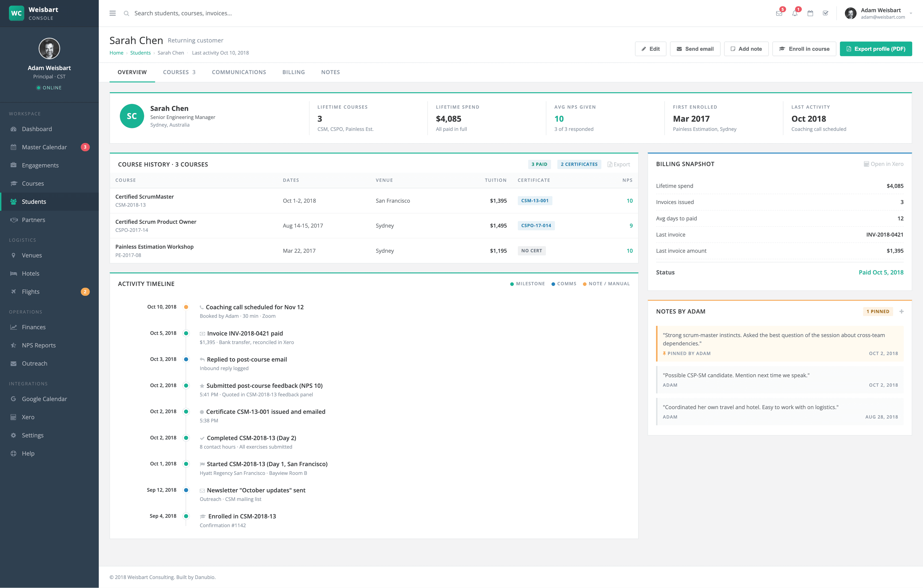
Task: Go to Engagements in sidebar
Action: pyautogui.click(x=49, y=165)
